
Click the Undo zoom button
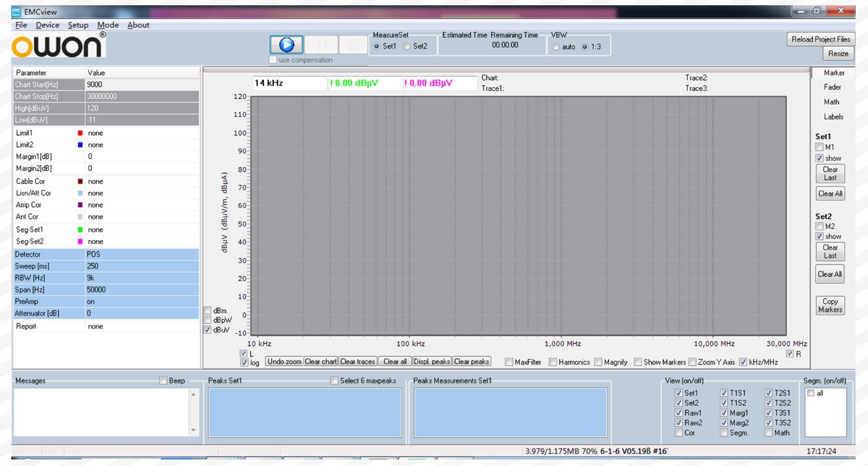[284, 362]
